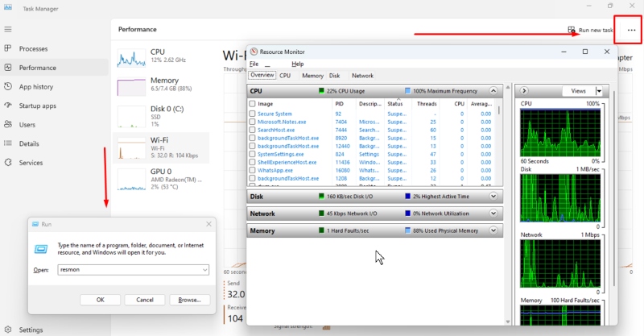The height and width of the screenshot is (336, 644).
Task: Open Services section in sidebar
Action: [x=31, y=163]
